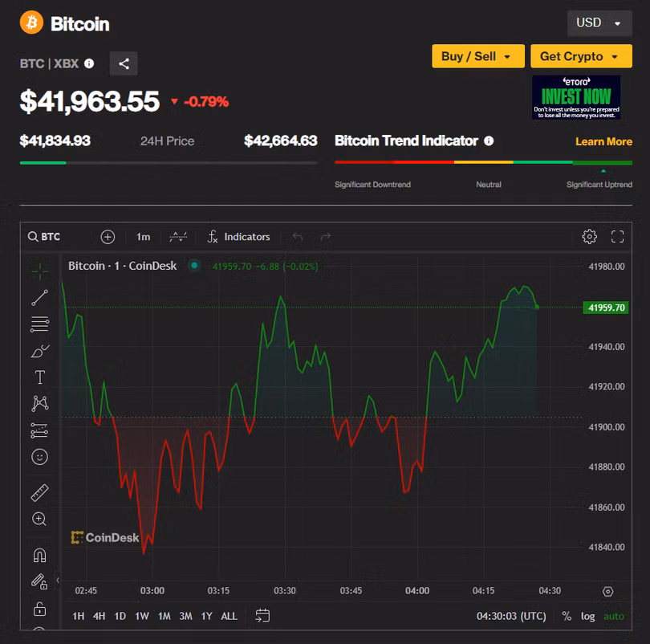Toggle percent scale on the chart
Image resolution: width=650 pixels, height=644 pixels.
[567, 616]
